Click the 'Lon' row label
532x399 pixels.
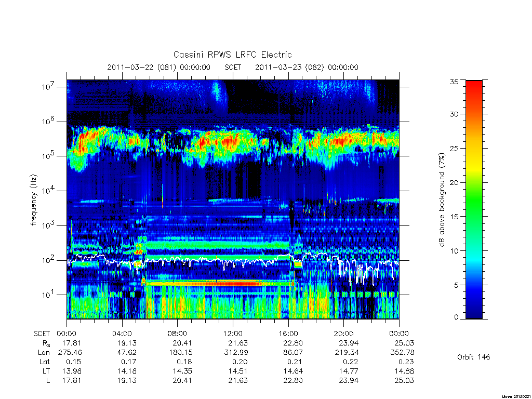tap(44, 353)
